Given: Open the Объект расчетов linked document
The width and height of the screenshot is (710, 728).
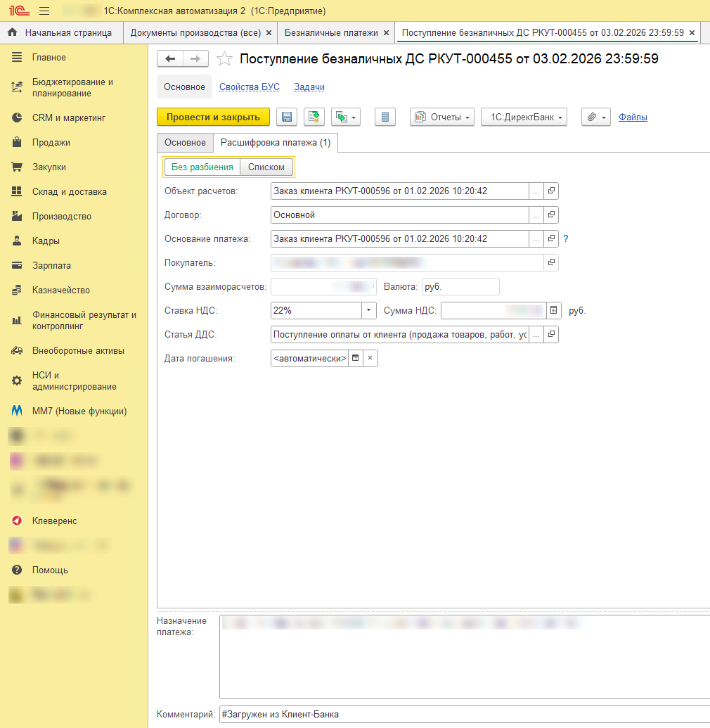Looking at the screenshot, I should pyautogui.click(x=551, y=191).
